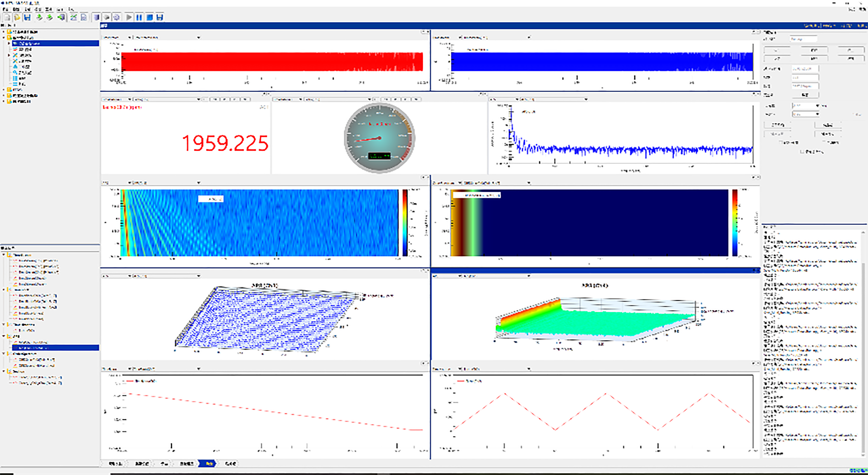
Task: Click the green arrow export-to-device icon
Action: (61, 17)
